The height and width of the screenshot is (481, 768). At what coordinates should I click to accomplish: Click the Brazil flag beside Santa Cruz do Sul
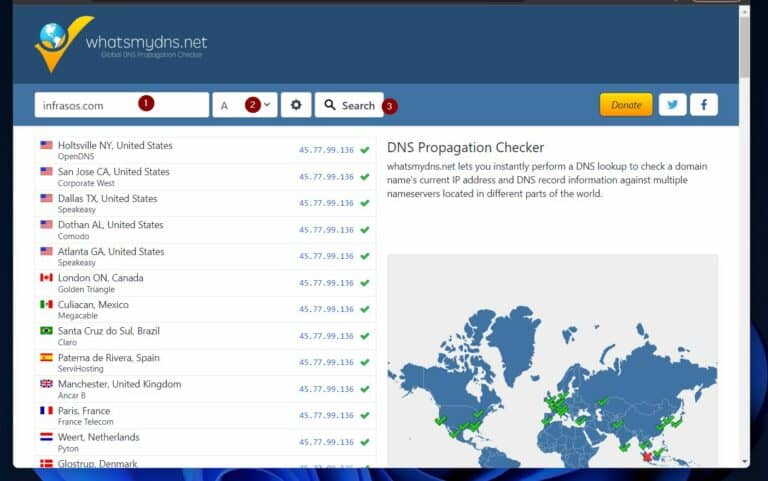pyautogui.click(x=47, y=331)
